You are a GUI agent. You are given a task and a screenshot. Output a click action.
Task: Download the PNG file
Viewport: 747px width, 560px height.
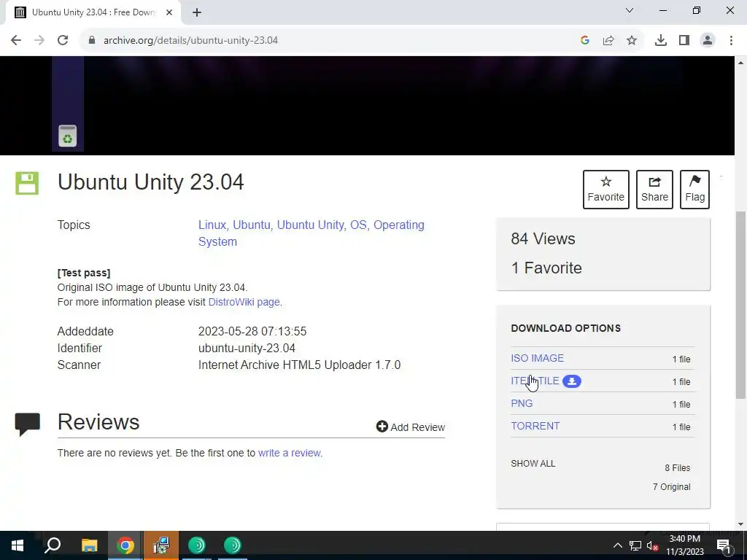(522, 403)
